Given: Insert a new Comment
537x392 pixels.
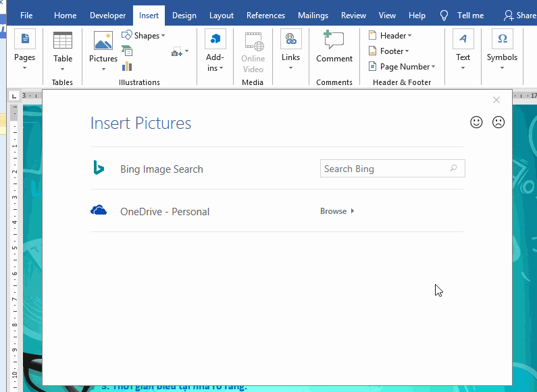Looking at the screenshot, I should point(334,47).
